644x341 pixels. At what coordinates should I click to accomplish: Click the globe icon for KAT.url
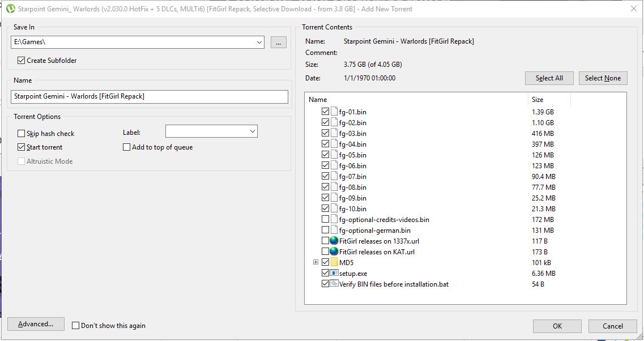[334, 252]
